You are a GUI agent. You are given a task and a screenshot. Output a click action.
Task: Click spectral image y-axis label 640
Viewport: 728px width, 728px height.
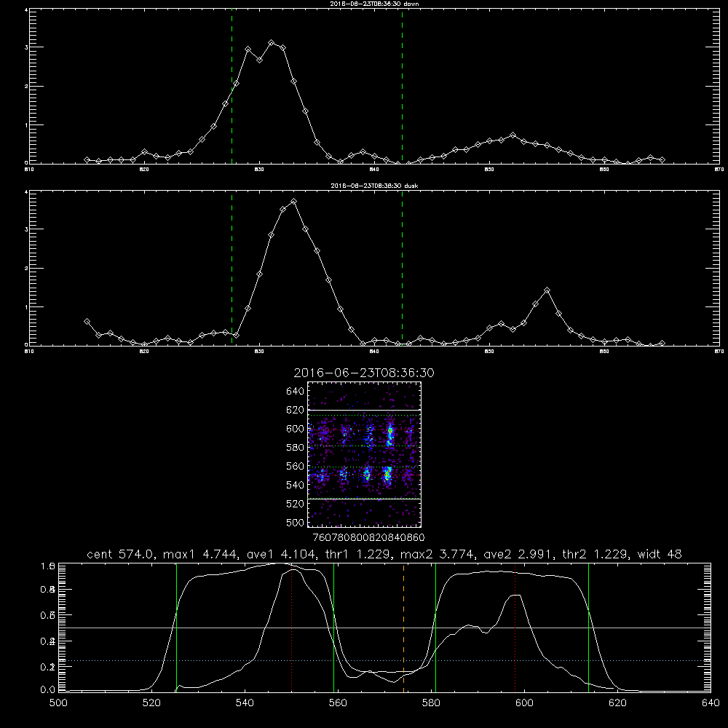tap(296, 391)
